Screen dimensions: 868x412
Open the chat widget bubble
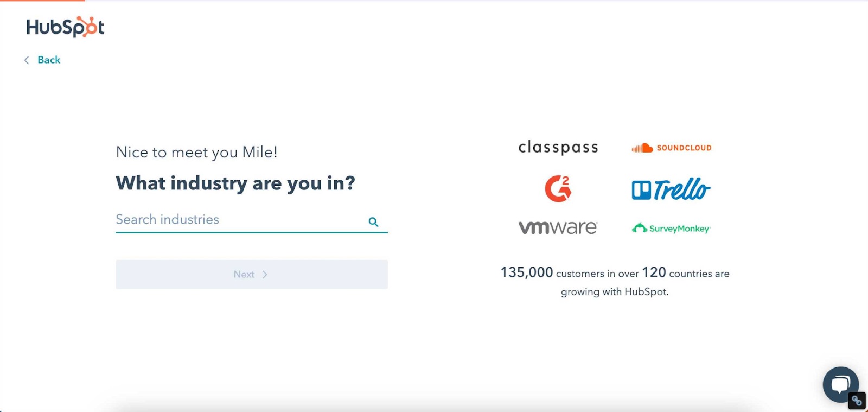point(840,384)
